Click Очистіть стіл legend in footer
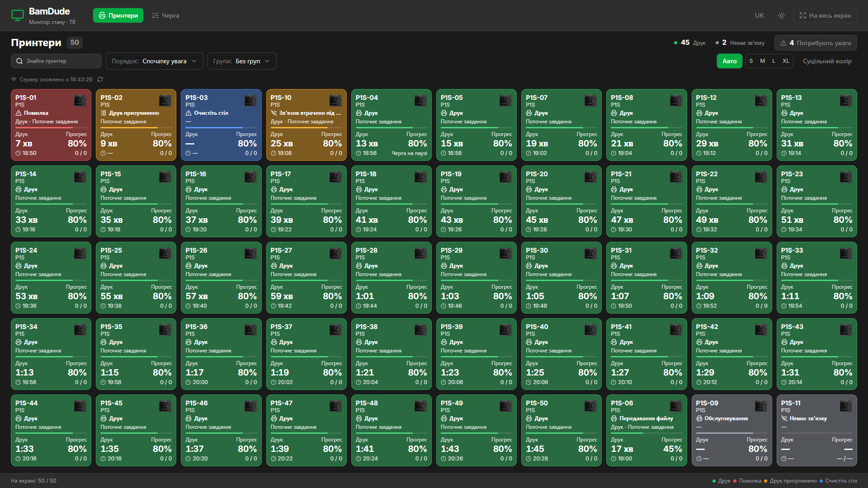Viewport: 868px width, 488px height. [x=838, y=481]
